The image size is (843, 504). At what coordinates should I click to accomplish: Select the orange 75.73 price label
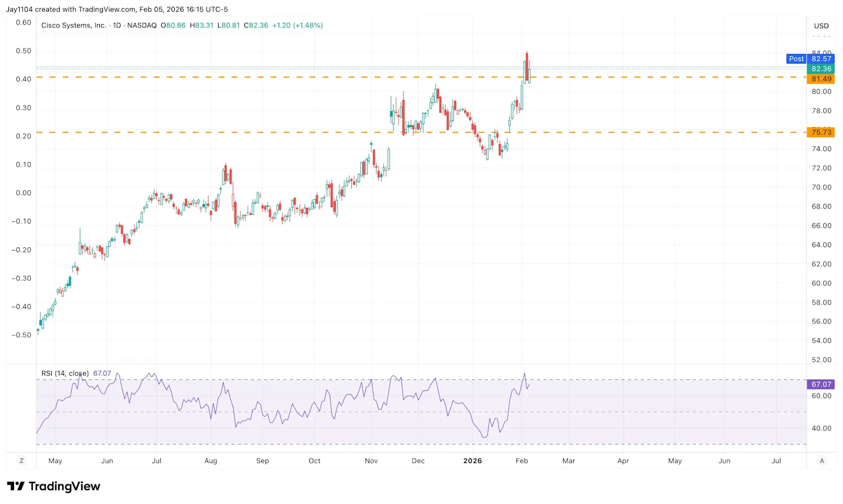[821, 133]
